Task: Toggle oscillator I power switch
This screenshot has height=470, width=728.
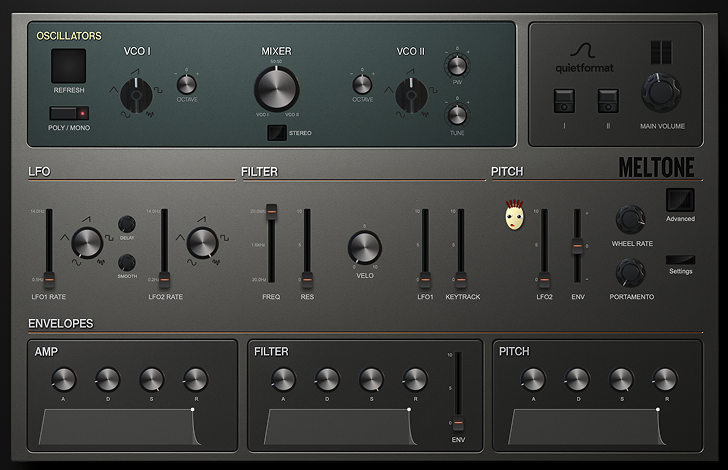Action: [561, 101]
